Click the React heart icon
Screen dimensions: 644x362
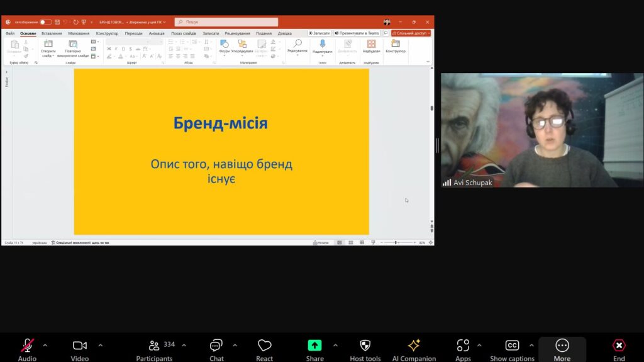tap(265, 346)
